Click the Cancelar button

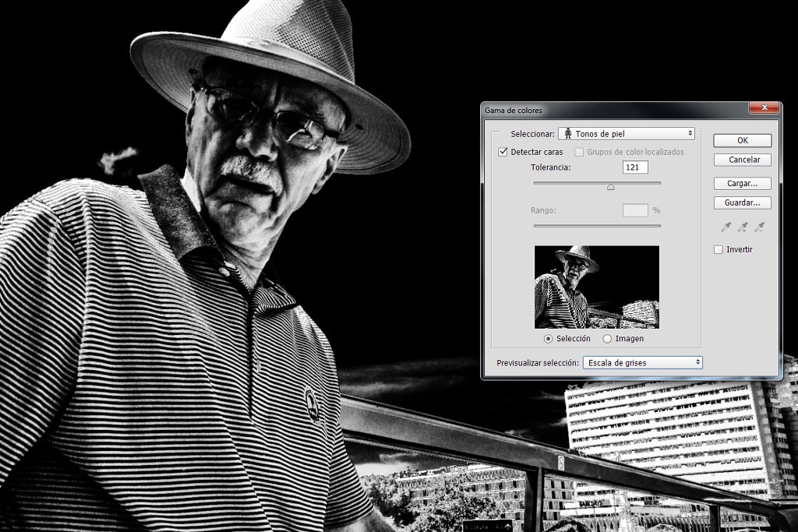[742, 160]
